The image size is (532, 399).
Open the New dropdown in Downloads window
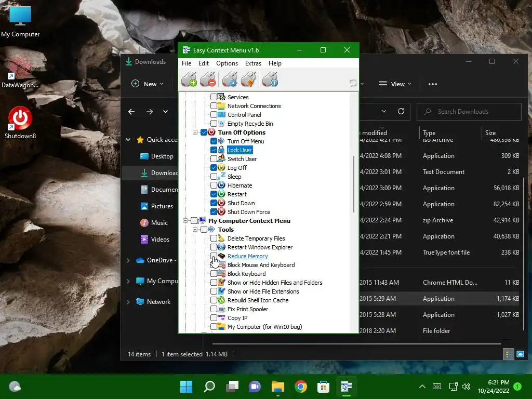pyautogui.click(x=147, y=84)
